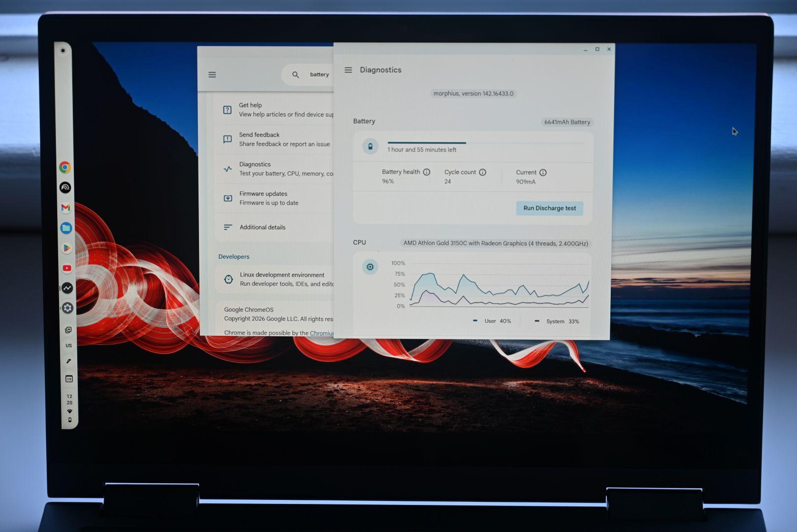Open the clock and status tray
This screenshot has width=797, height=532.
[69, 407]
